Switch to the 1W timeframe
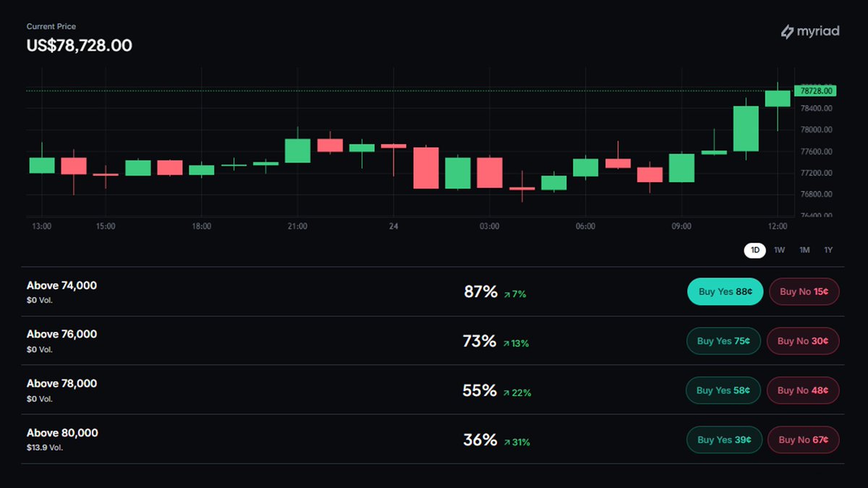 (x=779, y=250)
